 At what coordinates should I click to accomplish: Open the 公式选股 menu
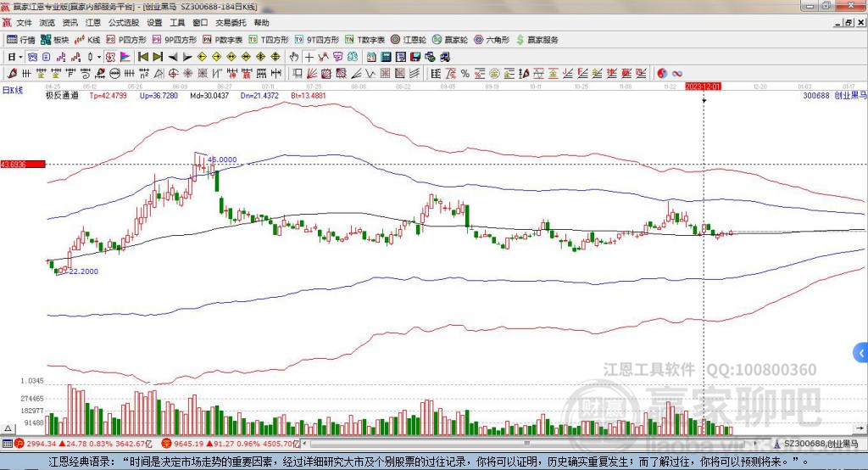click(124, 23)
